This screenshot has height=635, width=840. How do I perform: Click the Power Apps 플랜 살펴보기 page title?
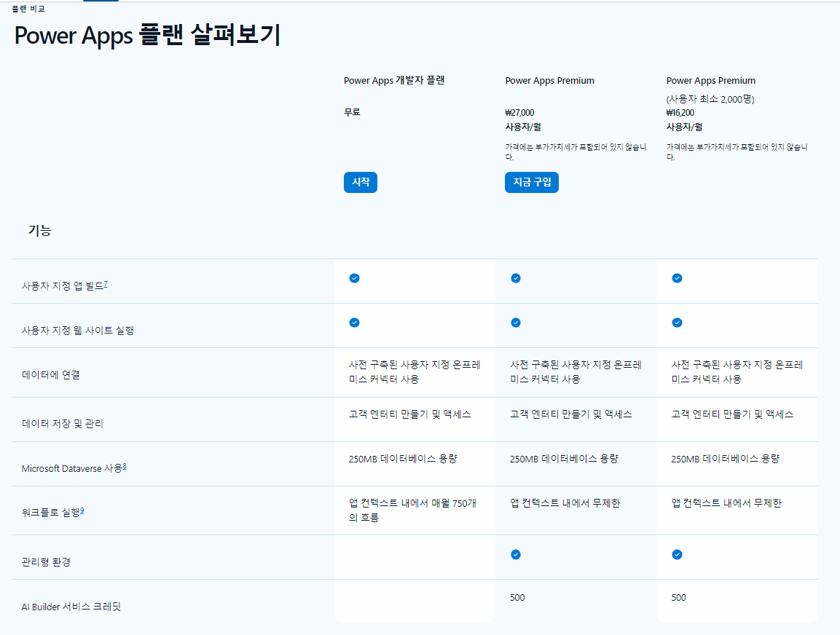pyautogui.click(x=147, y=36)
